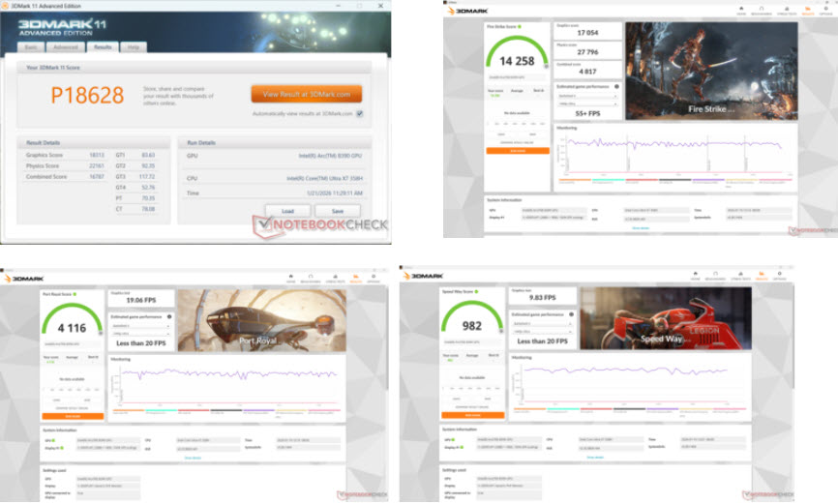Click small icon at end of 14 258 gauge

coord(546,67)
